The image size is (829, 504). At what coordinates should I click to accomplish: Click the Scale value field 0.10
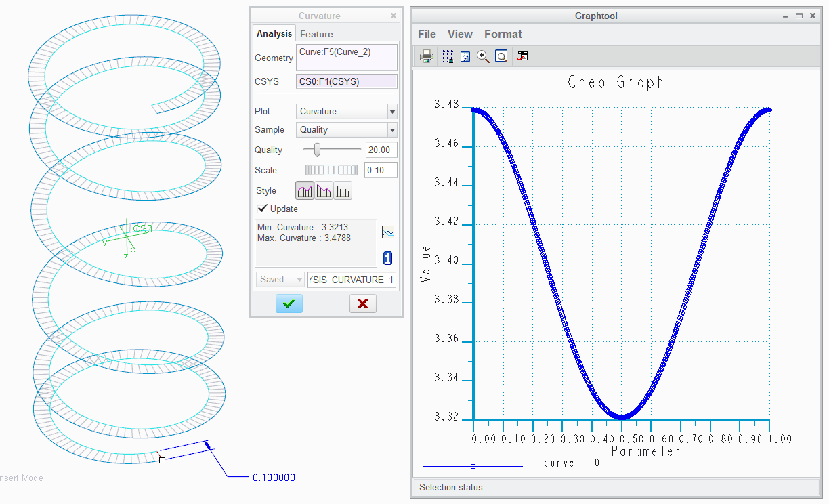tap(381, 170)
